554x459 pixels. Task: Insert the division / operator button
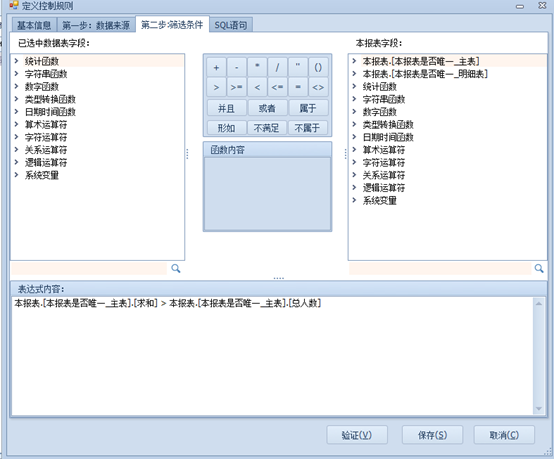277,67
